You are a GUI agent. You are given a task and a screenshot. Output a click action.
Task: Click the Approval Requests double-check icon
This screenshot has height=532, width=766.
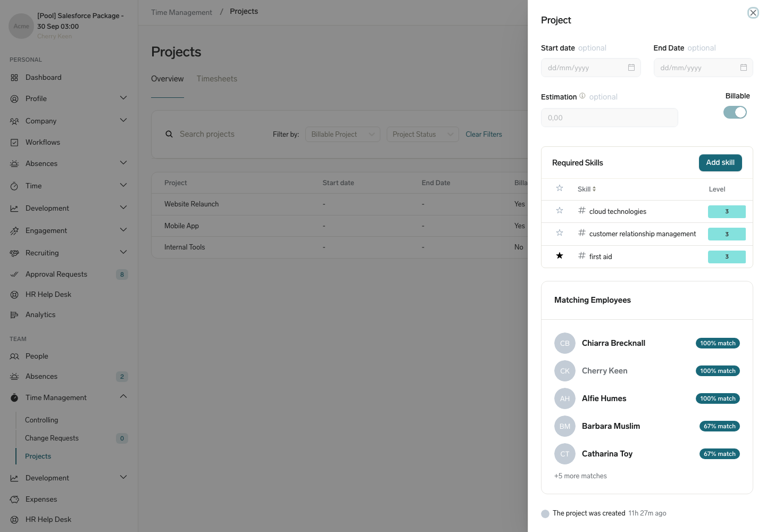click(x=14, y=275)
